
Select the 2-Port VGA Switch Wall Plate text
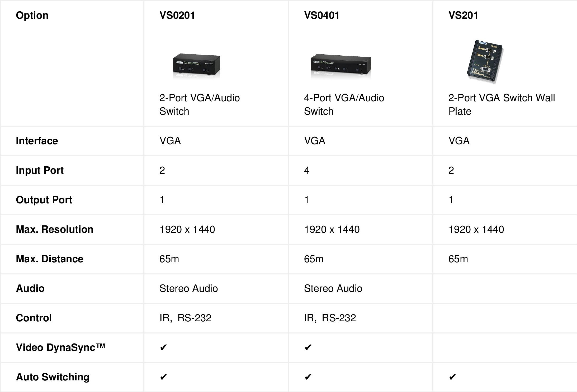click(x=502, y=104)
